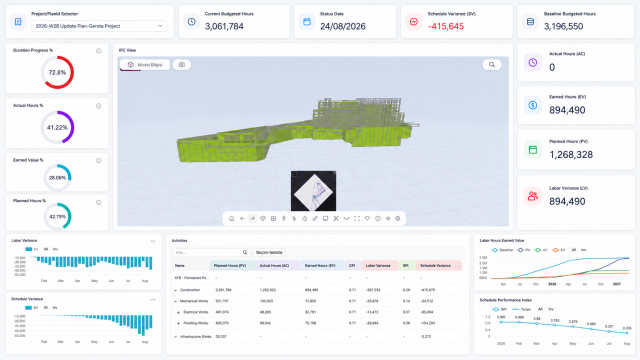The image size is (640, 360).
Task: Click All button in Schedule Performance Index legend
Action: [x=540, y=309]
